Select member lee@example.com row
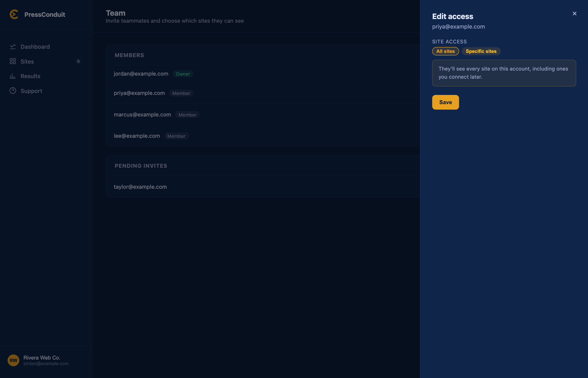Screen dimensions: 588x378 pyautogui.click(x=263, y=136)
